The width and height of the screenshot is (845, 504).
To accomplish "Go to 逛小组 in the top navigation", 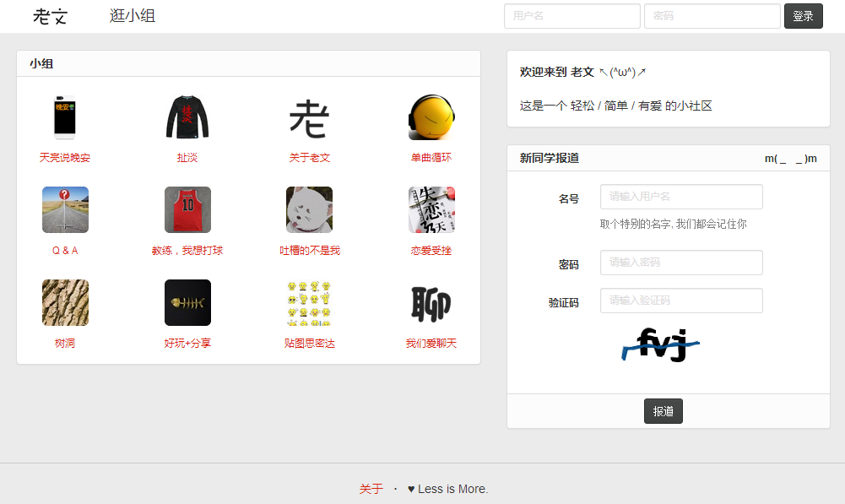I will [133, 16].
